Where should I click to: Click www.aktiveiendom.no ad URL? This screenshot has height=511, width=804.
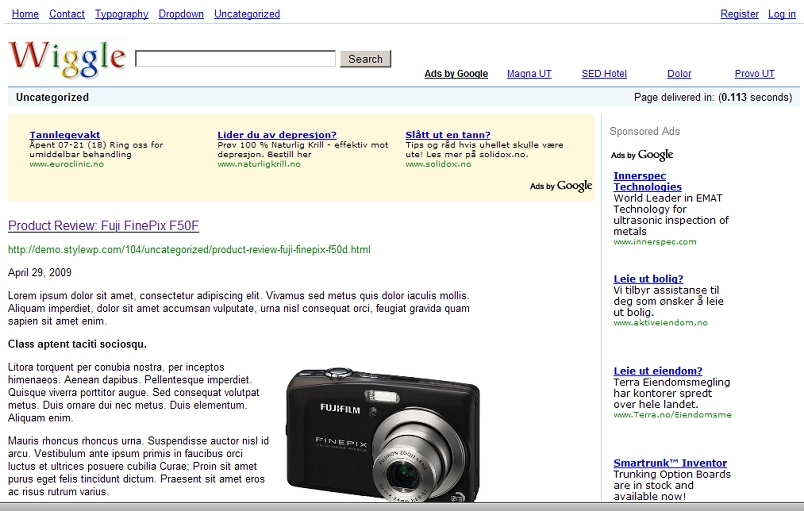tap(660, 323)
